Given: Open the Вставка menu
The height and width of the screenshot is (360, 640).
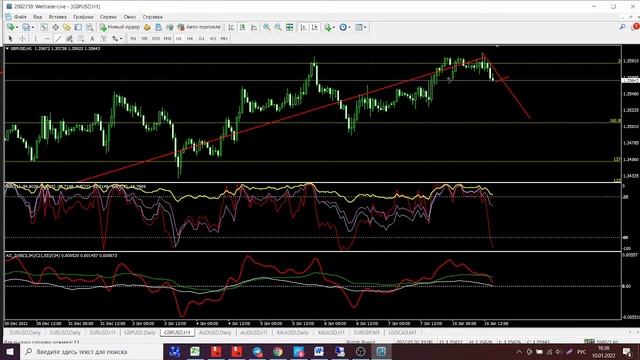Looking at the screenshot, I should click(x=58, y=17).
